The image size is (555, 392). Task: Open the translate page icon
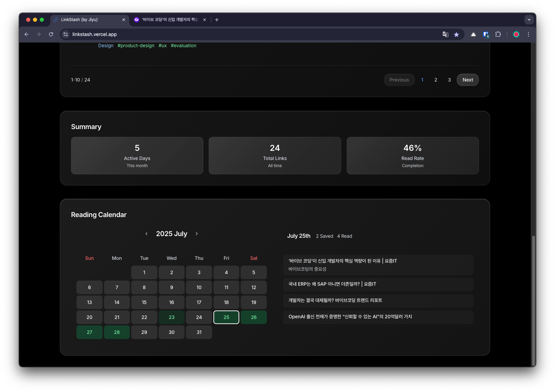tap(445, 34)
